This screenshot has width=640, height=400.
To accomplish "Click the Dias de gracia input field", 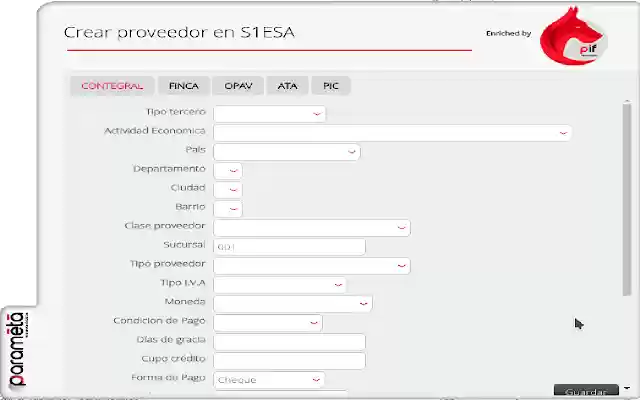I will pos(289,342).
